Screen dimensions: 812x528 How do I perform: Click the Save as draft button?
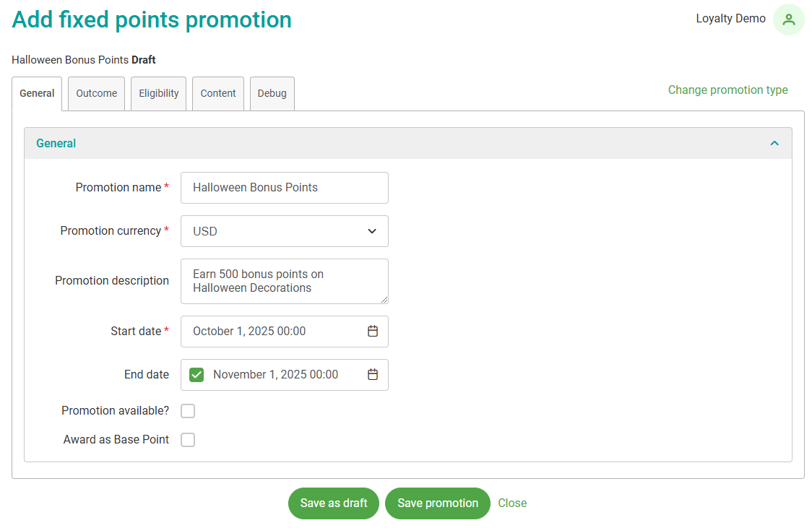(334, 503)
